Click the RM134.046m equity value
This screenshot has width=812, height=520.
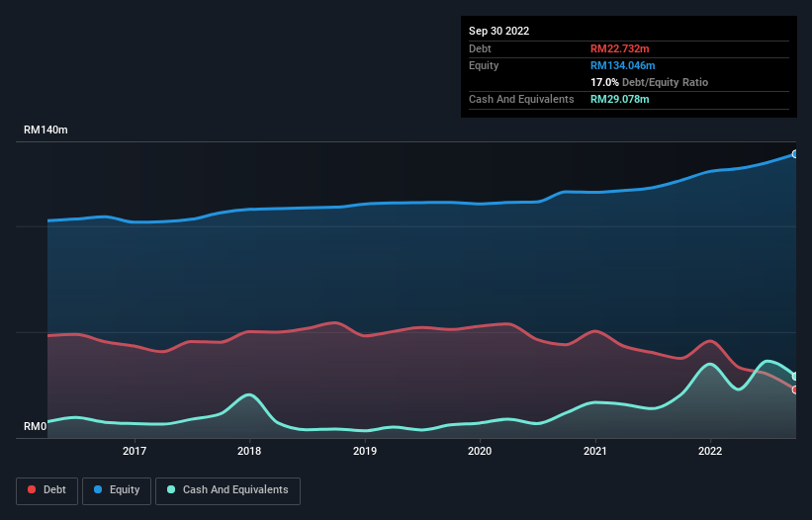[622, 65]
